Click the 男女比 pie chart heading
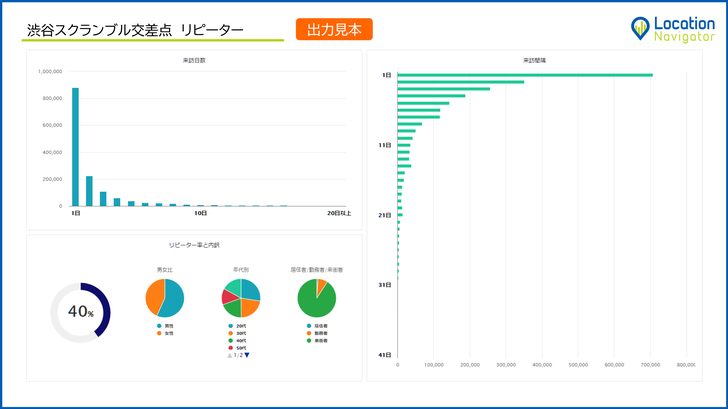The width and height of the screenshot is (728, 409). click(165, 270)
